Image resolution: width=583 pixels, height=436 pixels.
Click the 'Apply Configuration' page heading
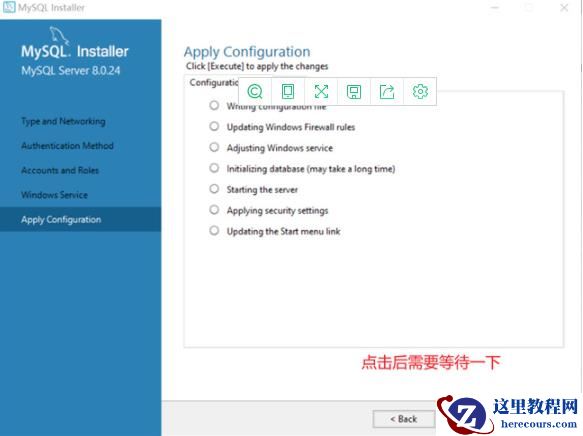point(247,52)
